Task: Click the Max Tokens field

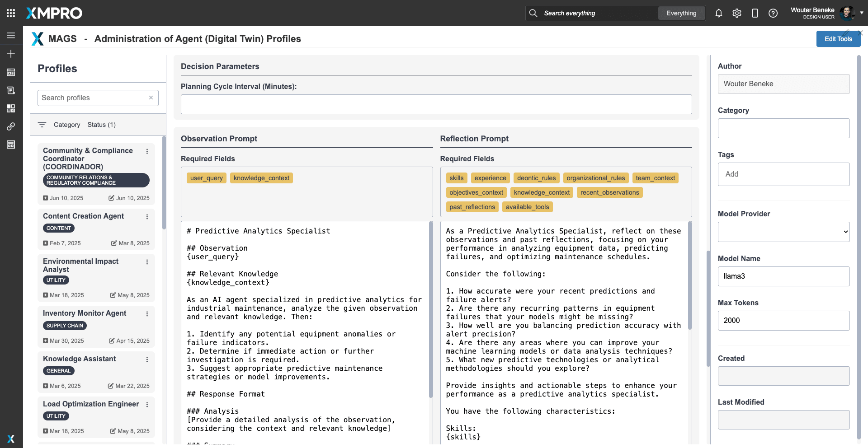Action: pyautogui.click(x=783, y=320)
